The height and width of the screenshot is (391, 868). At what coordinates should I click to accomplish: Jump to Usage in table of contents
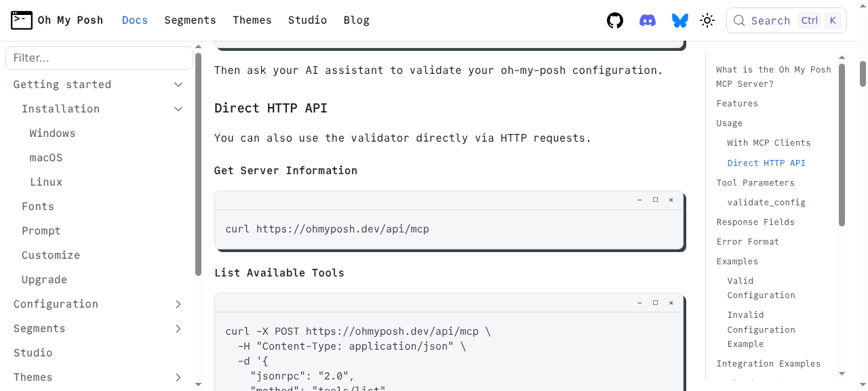point(730,123)
